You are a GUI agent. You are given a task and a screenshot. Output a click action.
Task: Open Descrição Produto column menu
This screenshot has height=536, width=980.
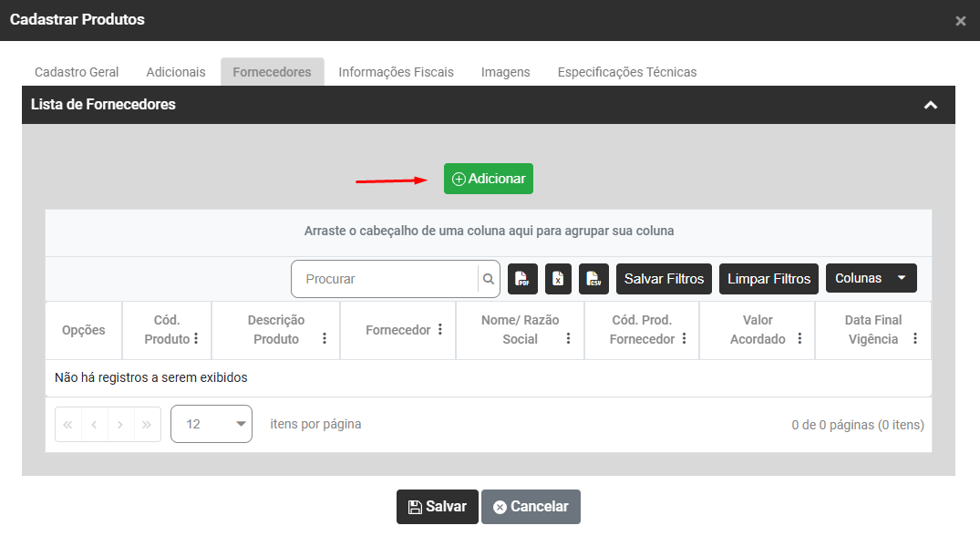coord(325,338)
